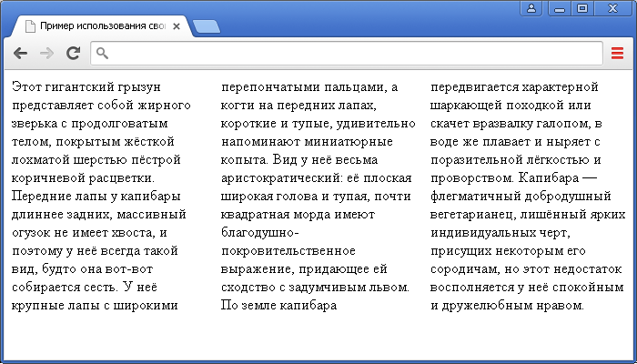637x364 pixels.
Task: Click the line "напоминают миниатюрные"
Action: coord(307,141)
